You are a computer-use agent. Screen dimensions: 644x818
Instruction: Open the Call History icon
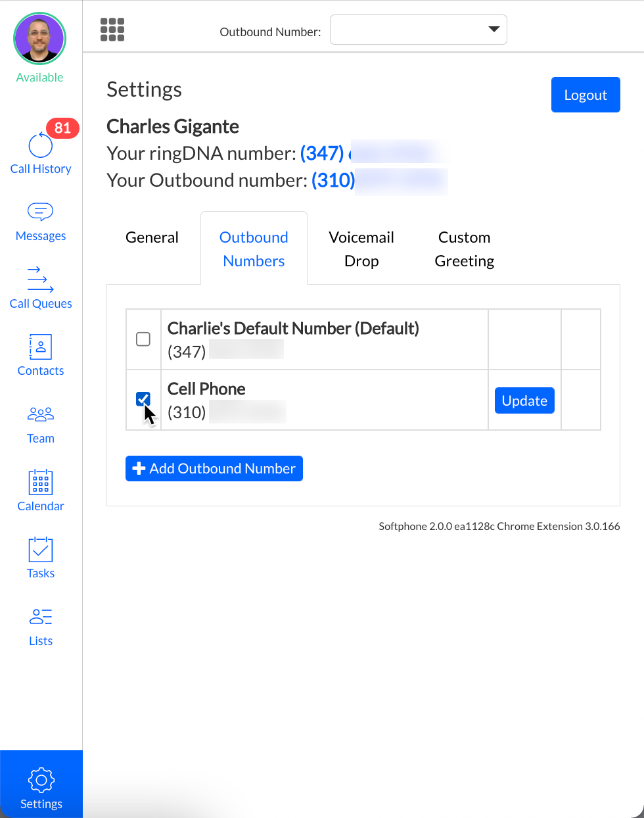[40, 146]
